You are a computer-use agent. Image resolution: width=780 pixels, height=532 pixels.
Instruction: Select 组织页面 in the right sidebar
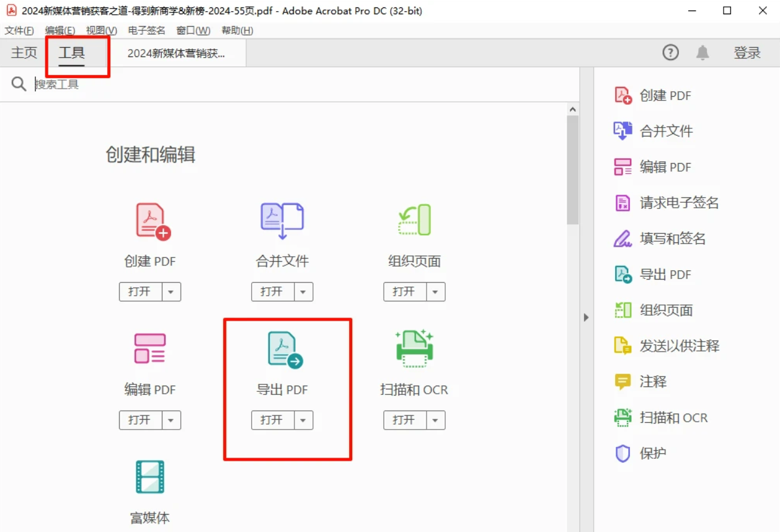point(653,310)
